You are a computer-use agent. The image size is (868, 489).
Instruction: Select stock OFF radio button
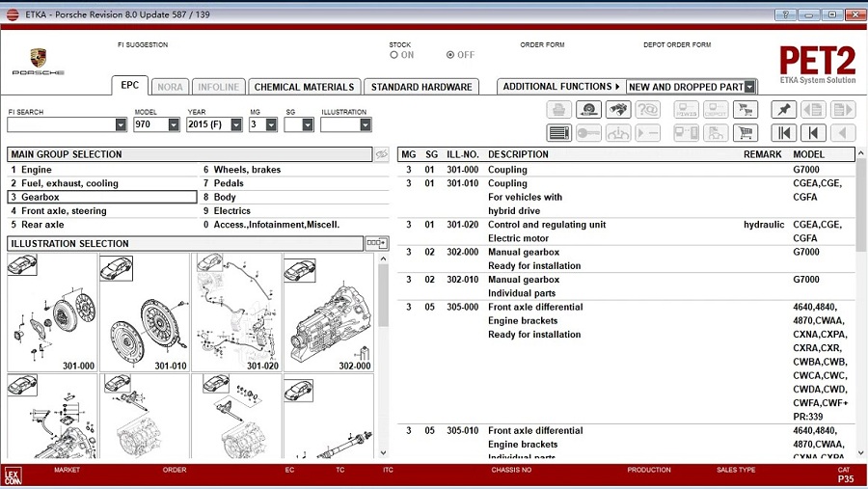pos(450,55)
